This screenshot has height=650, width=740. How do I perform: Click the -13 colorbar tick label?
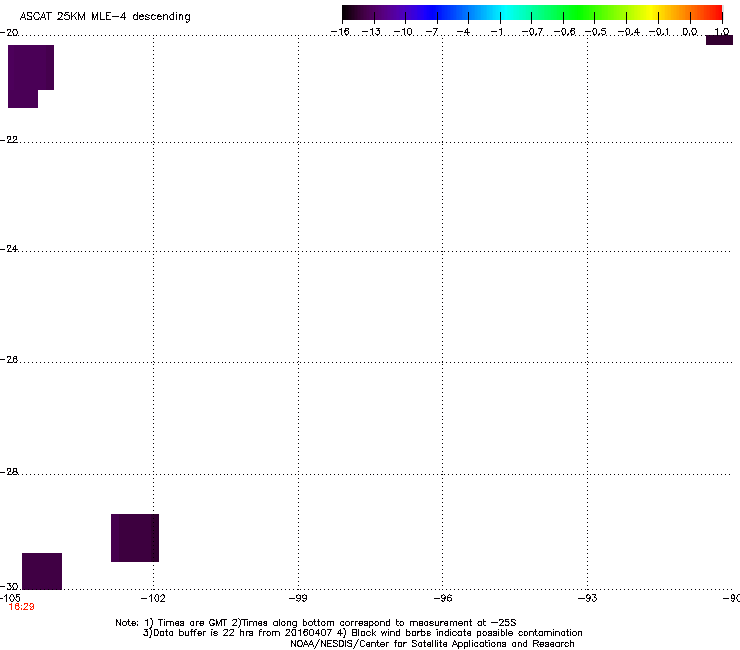pyautogui.click(x=371, y=32)
